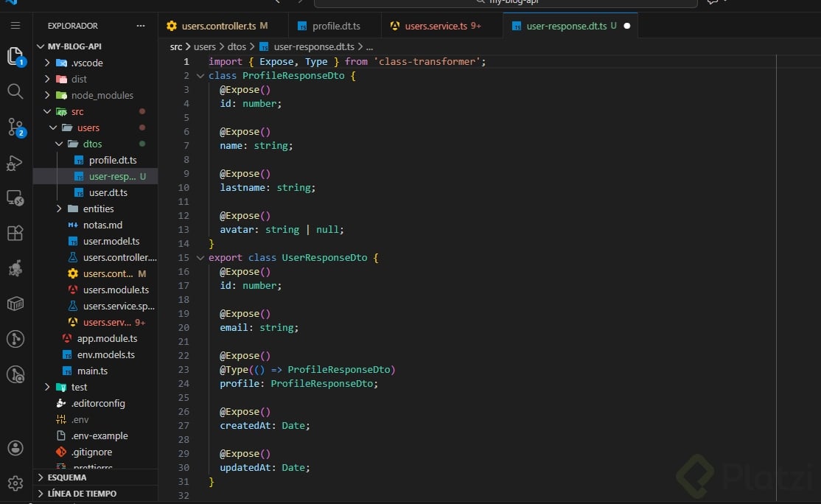Fold the UserResponseDto class at line 15
821x504 pixels.
pos(200,257)
